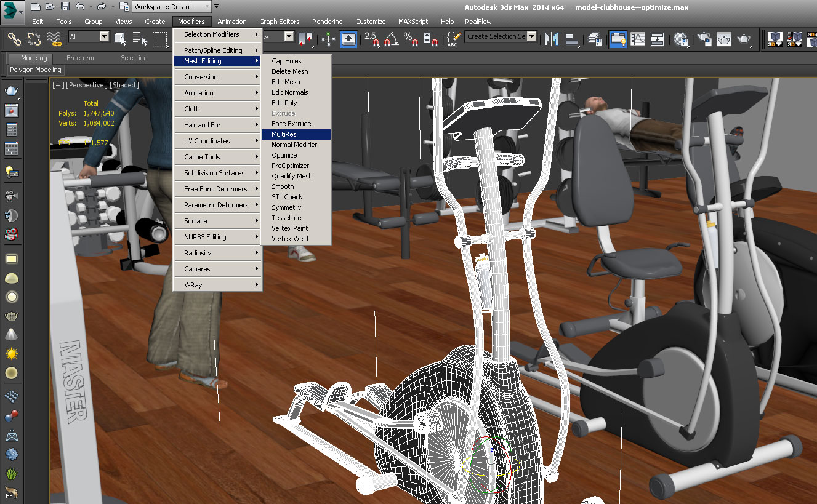Click the Shaded viewport label
Viewport: 817px width, 504px height.
[125, 85]
